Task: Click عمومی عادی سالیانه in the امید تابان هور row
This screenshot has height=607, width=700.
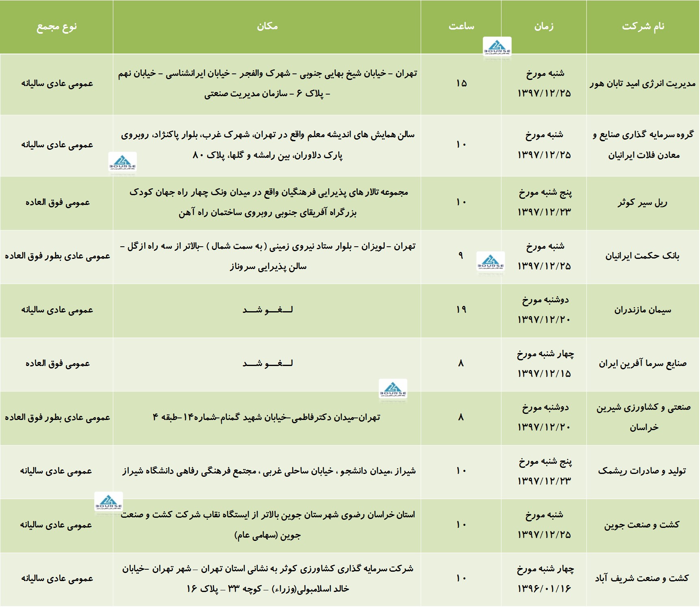Action: click(57, 84)
